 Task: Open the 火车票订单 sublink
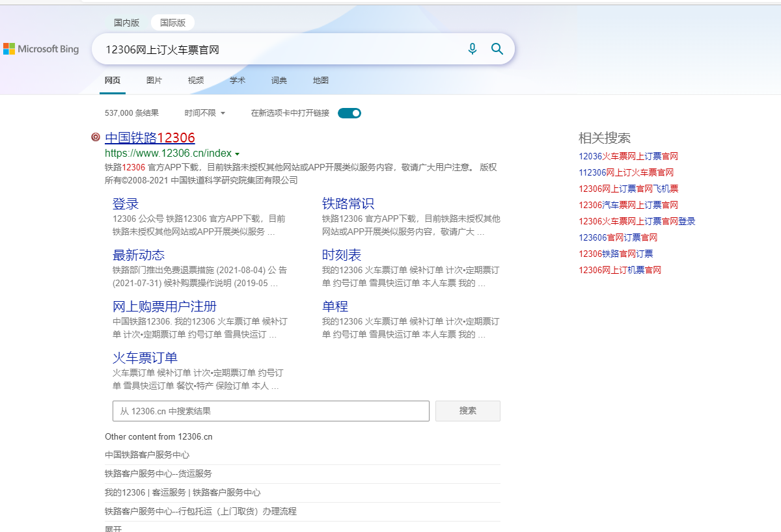pyautogui.click(x=145, y=358)
